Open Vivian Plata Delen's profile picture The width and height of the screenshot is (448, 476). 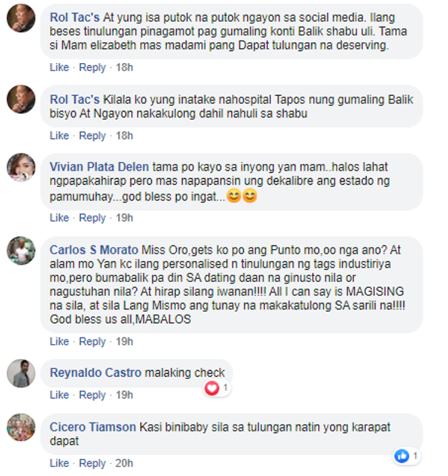point(21,167)
